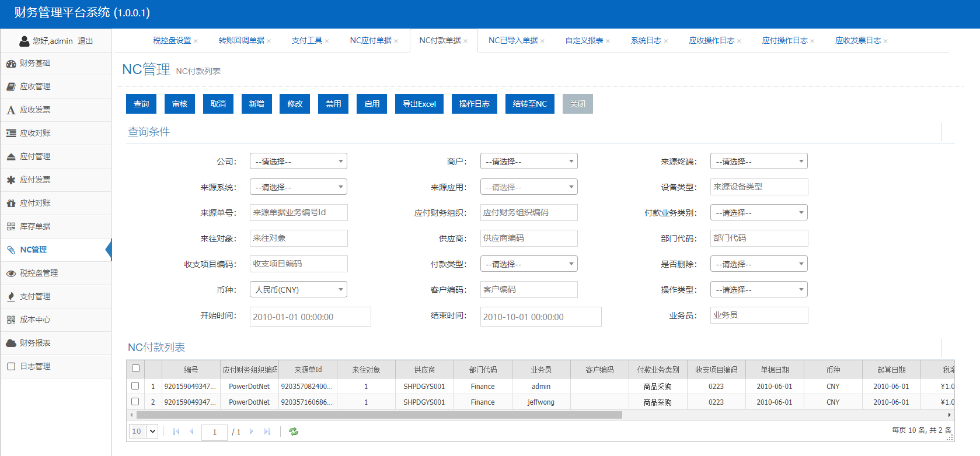
Task: Switch to the NC应付单据 tab
Action: (x=371, y=40)
